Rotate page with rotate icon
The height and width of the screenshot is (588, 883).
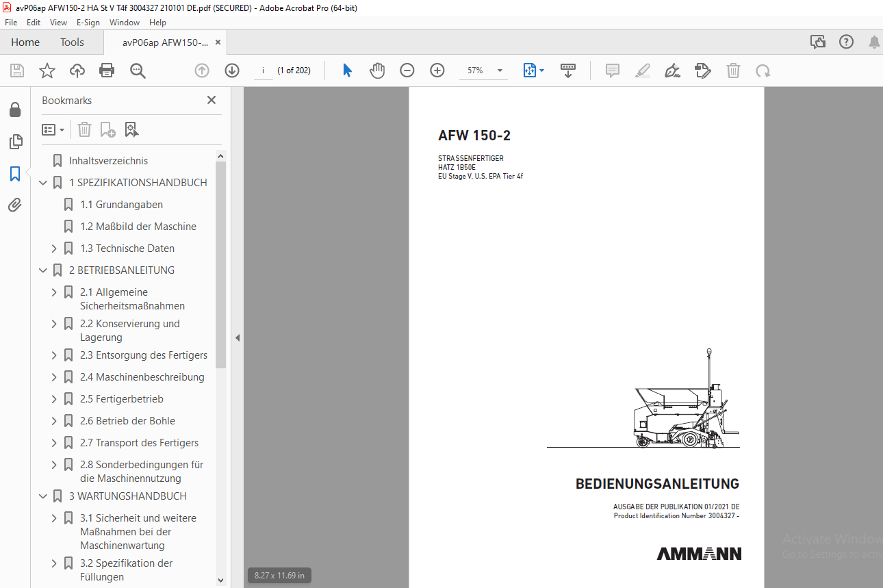click(763, 71)
